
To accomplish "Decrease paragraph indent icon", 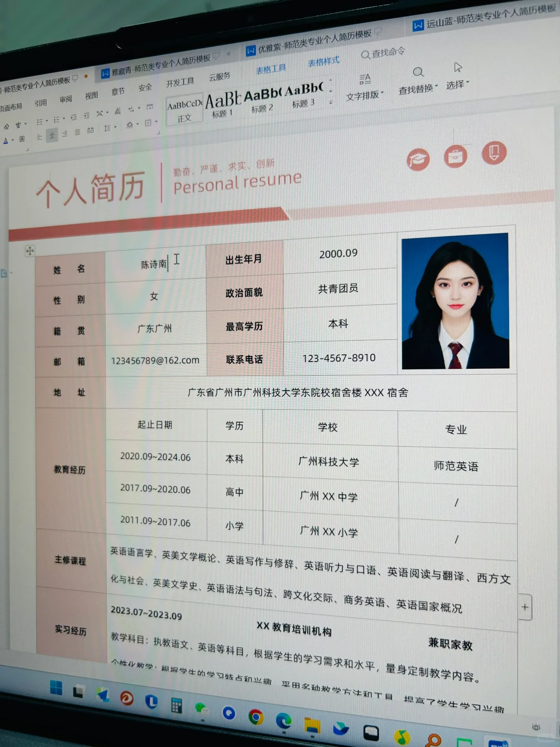I will pyautogui.click(x=74, y=117).
